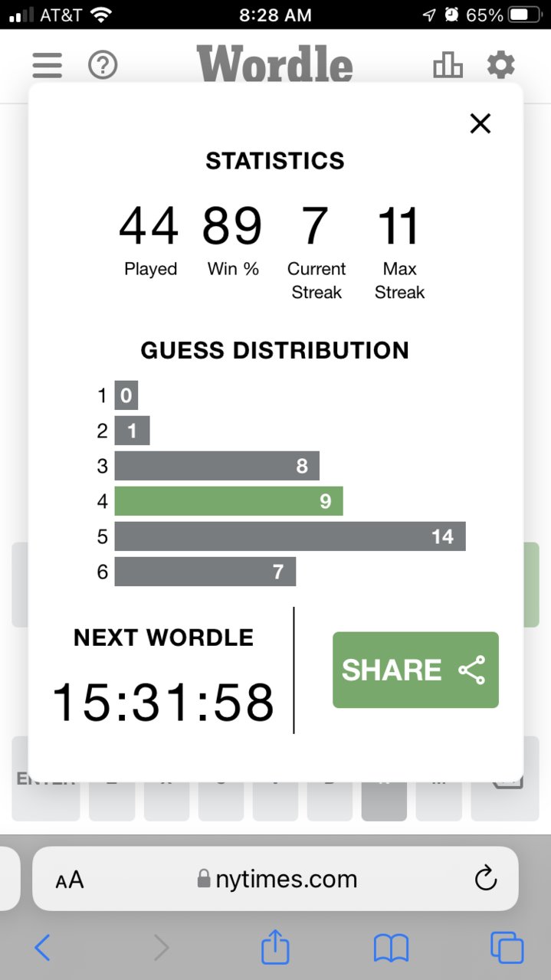Open the statistics bar chart icon
The height and width of the screenshot is (980, 551).
pos(448,65)
